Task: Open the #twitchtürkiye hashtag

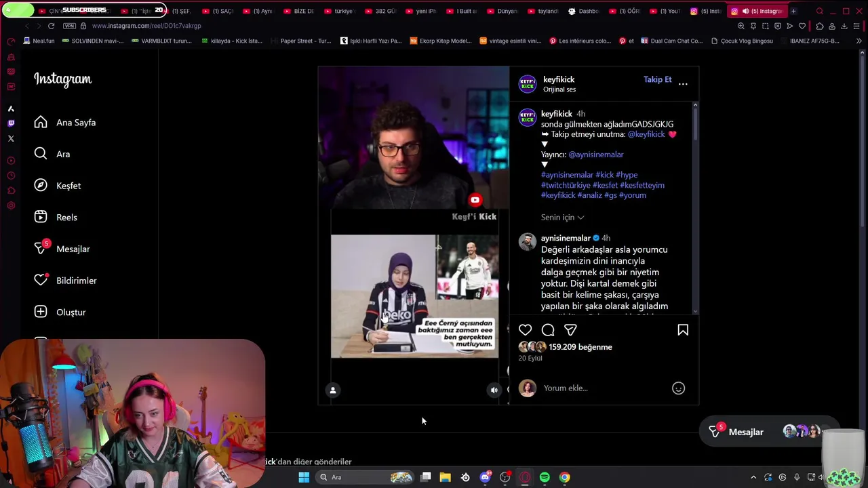Action: [566, 185]
